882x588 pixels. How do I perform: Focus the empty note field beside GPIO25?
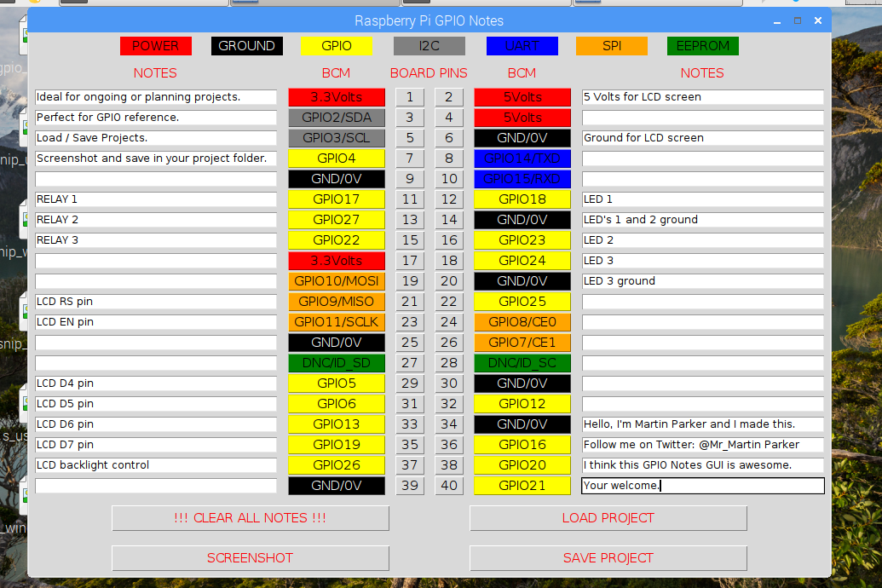pyautogui.click(x=703, y=302)
